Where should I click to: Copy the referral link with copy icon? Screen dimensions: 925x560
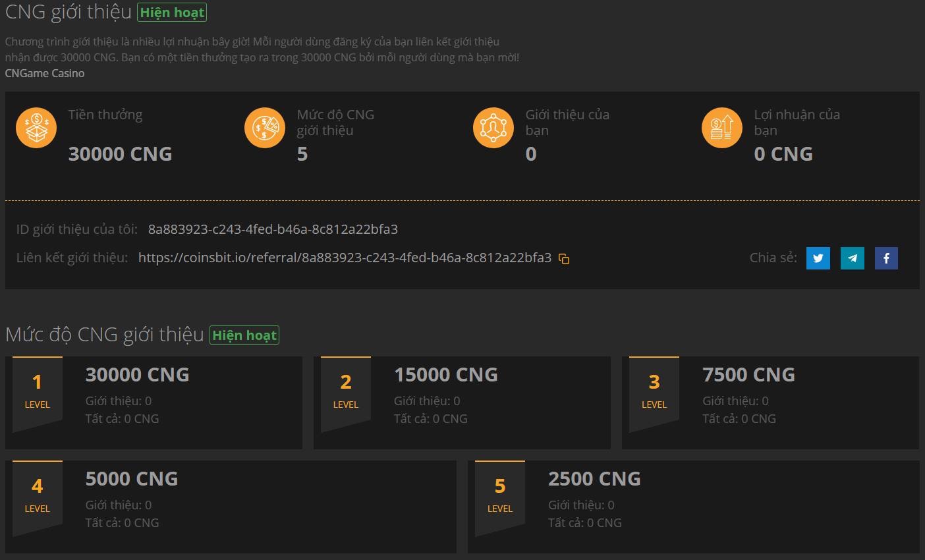564,259
